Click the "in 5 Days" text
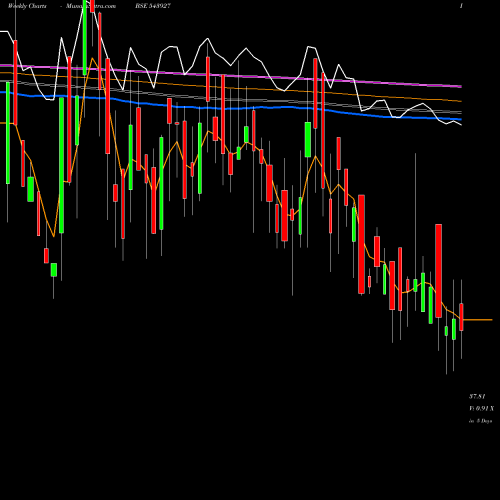This screenshot has height=500, width=500. point(480,421)
